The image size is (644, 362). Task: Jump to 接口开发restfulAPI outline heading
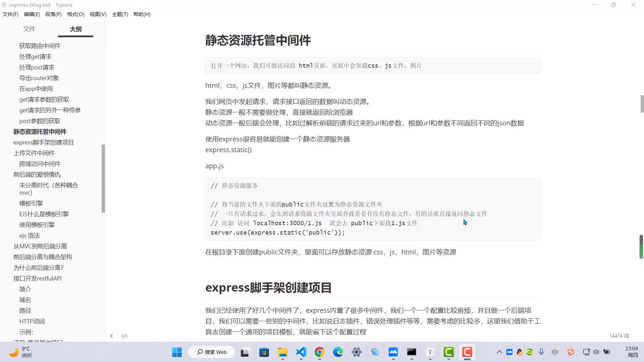coord(38,278)
